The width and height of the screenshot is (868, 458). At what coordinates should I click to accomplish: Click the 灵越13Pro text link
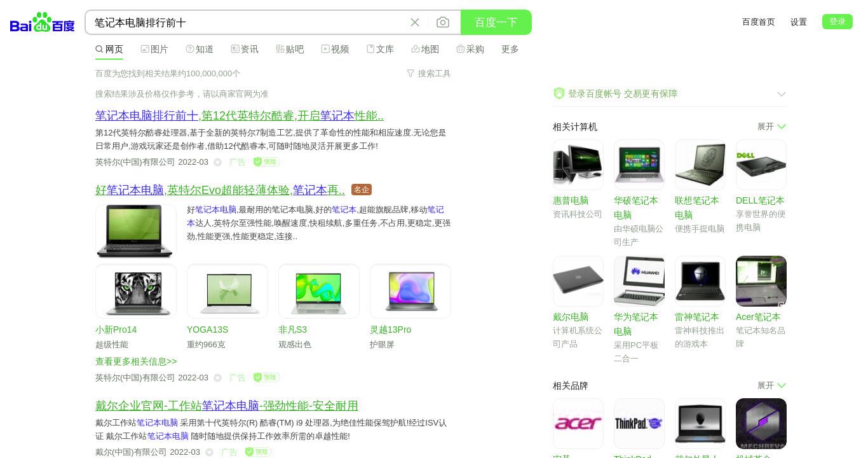390,330
